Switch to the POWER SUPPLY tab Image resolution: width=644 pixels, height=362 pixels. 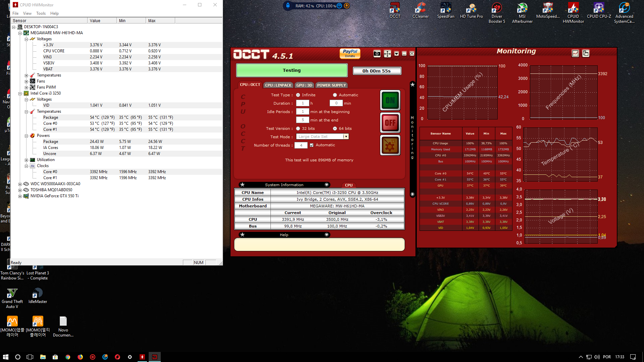(331, 85)
